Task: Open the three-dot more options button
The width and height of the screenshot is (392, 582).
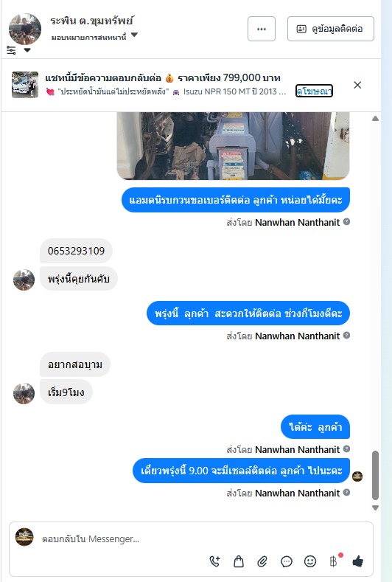Action: (x=262, y=29)
